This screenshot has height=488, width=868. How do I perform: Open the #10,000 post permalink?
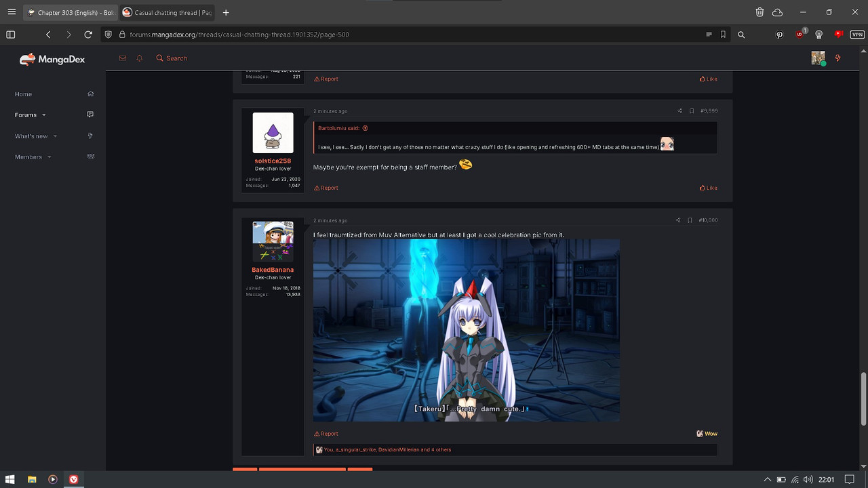[x=708, y=220]
